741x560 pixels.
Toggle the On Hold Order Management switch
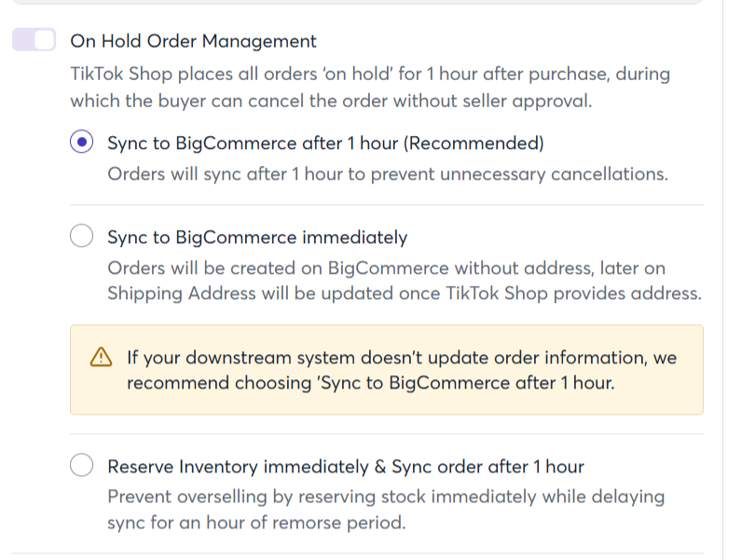click(34, 40)
